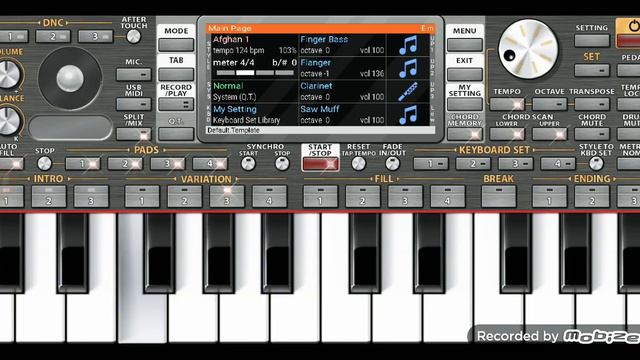Click the Tempo button
640x360 pixels.
(x=507, y=104)
